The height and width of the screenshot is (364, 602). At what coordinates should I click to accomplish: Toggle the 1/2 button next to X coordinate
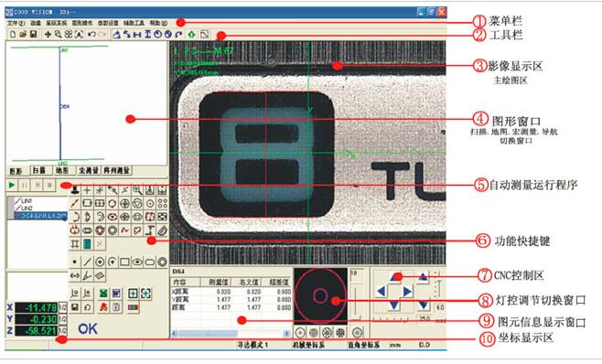click(62, 307)
